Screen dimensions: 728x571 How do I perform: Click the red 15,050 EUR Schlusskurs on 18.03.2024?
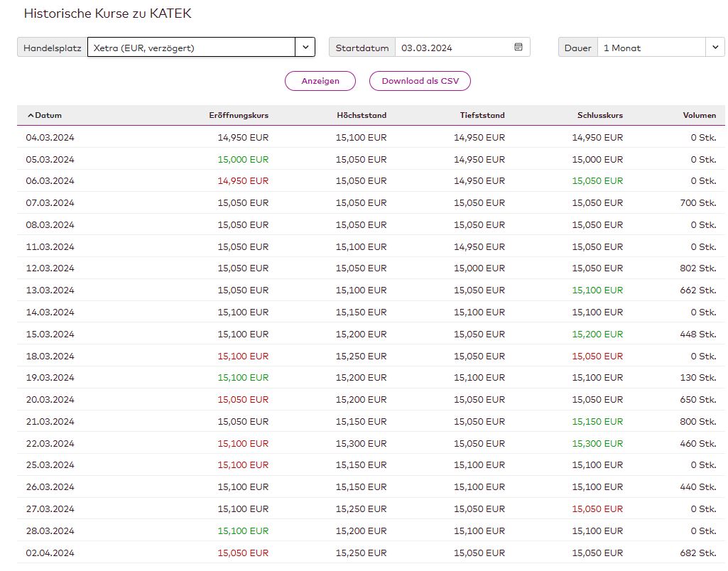[597, 357]
